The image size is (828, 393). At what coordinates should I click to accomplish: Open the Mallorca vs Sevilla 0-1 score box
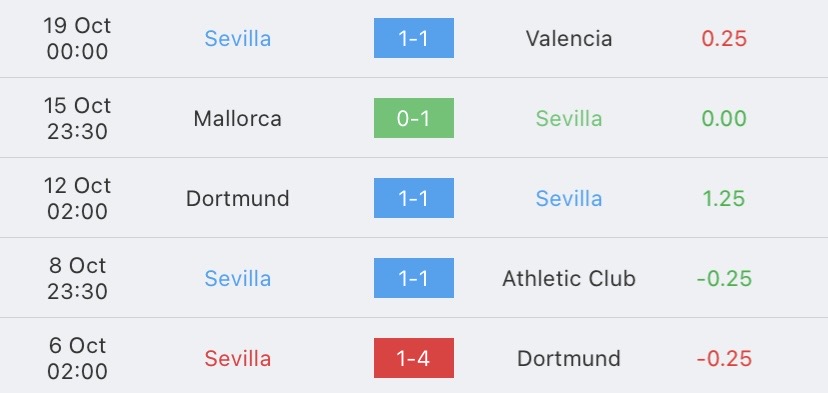tap(413, 118)
